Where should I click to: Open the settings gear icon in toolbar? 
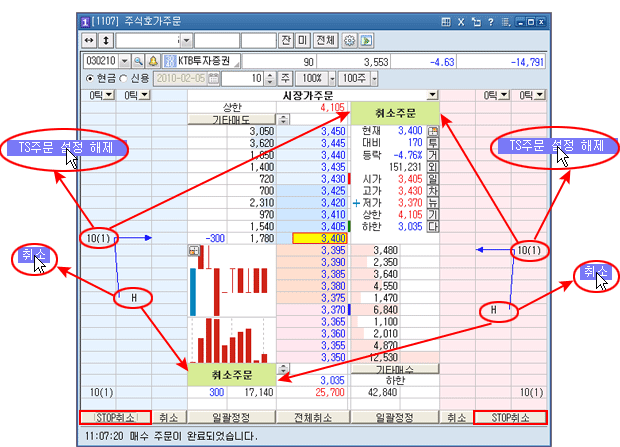(x=350, y=40)
